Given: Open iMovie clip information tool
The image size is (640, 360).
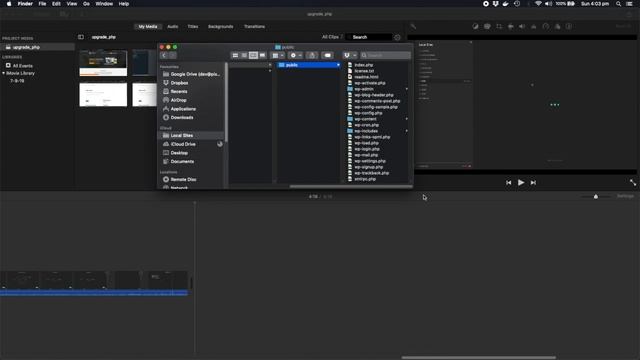Looking at the screenshot, I should (x=569, y=27).
